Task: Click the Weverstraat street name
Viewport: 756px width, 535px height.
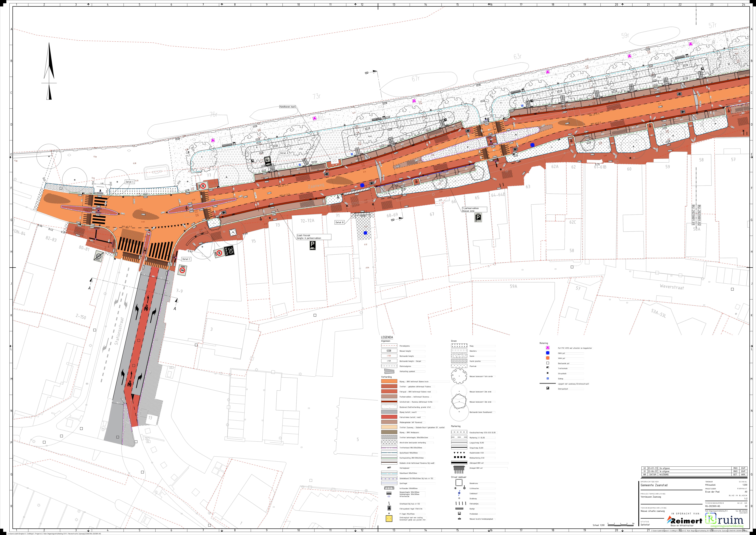Action: 672,287
